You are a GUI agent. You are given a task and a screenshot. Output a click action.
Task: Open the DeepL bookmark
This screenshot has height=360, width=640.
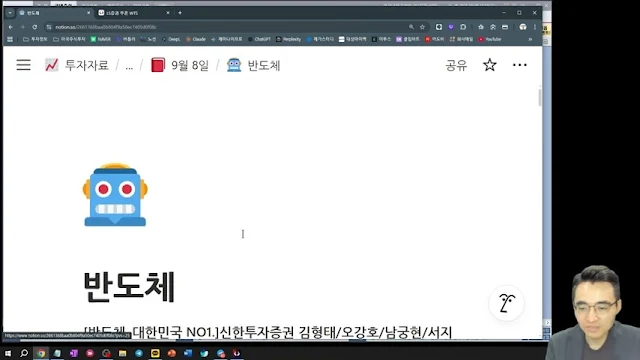coord(171,39)
